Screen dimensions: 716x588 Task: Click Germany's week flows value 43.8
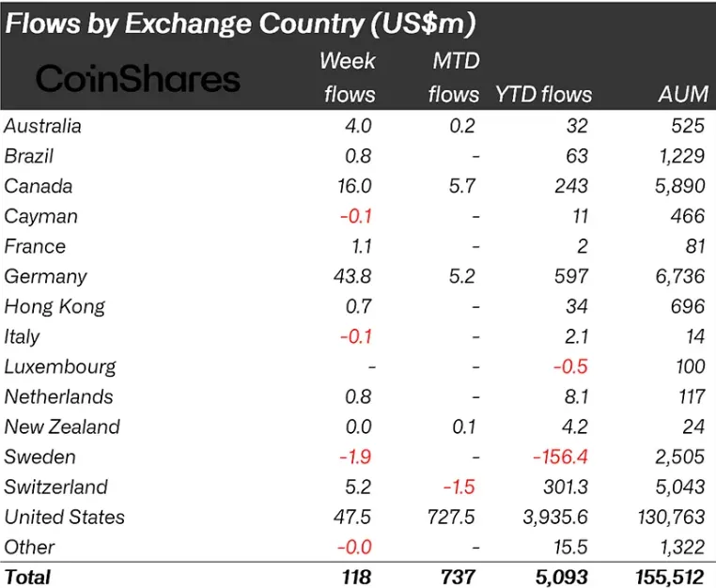pos(352,277)
